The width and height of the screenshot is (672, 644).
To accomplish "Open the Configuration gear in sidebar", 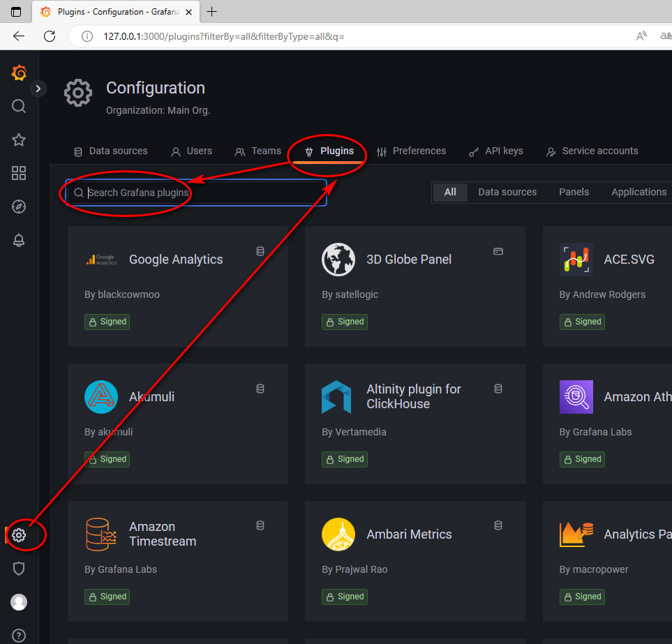I will (19, 534).
